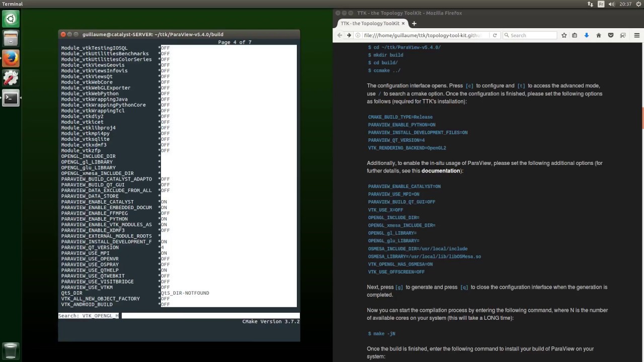Open the Firefox hamburger menu
This screenshot has width=644, height=362.
pyautogui.click(x=637, y=35)
